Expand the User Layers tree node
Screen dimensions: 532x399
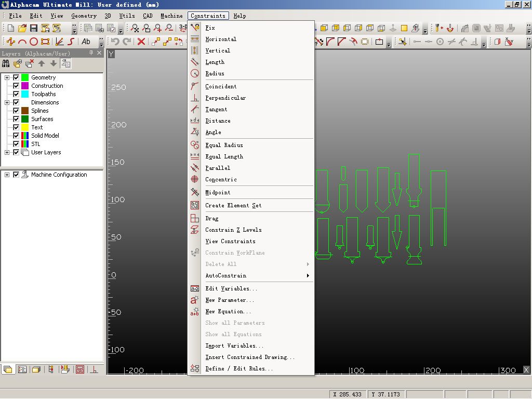click(7, 152)
